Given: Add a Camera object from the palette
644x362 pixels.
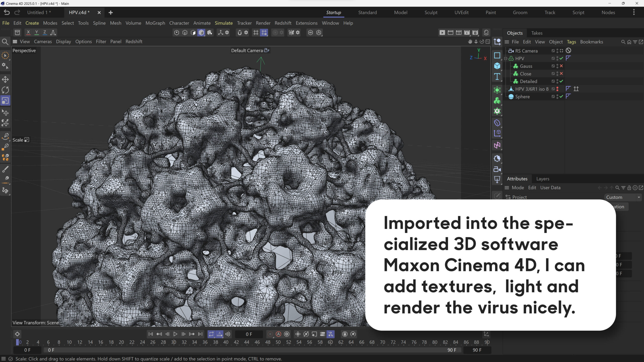Looking at the screenshot, I should [497, 169].
